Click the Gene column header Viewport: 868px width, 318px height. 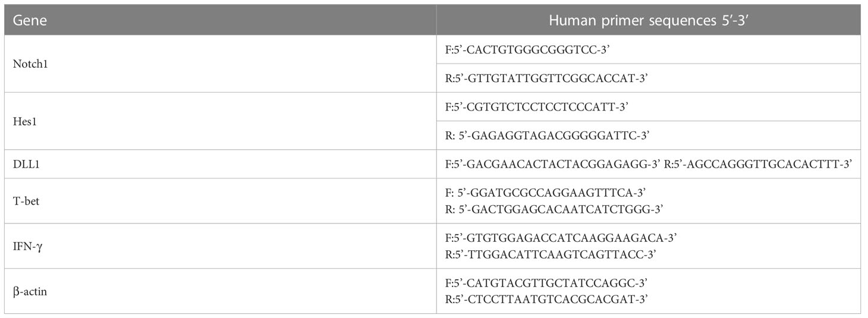(30, 20)
